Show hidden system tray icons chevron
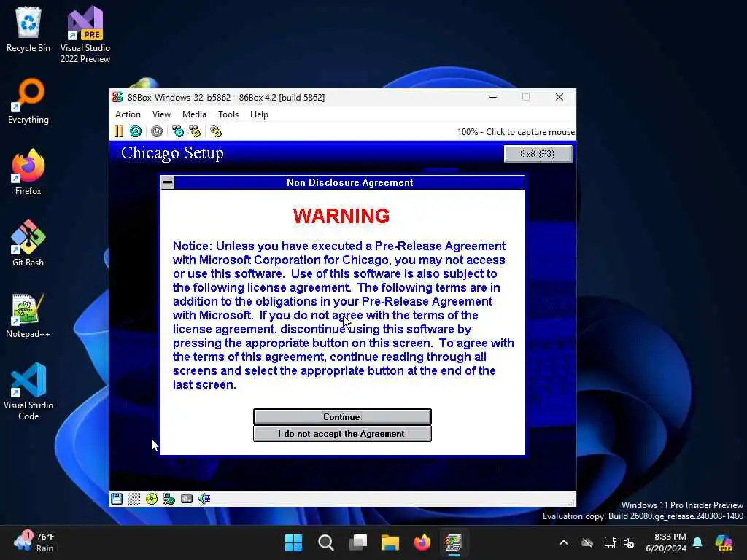The image size is (747, 560). pyautogui.click(x=564, y=542)
